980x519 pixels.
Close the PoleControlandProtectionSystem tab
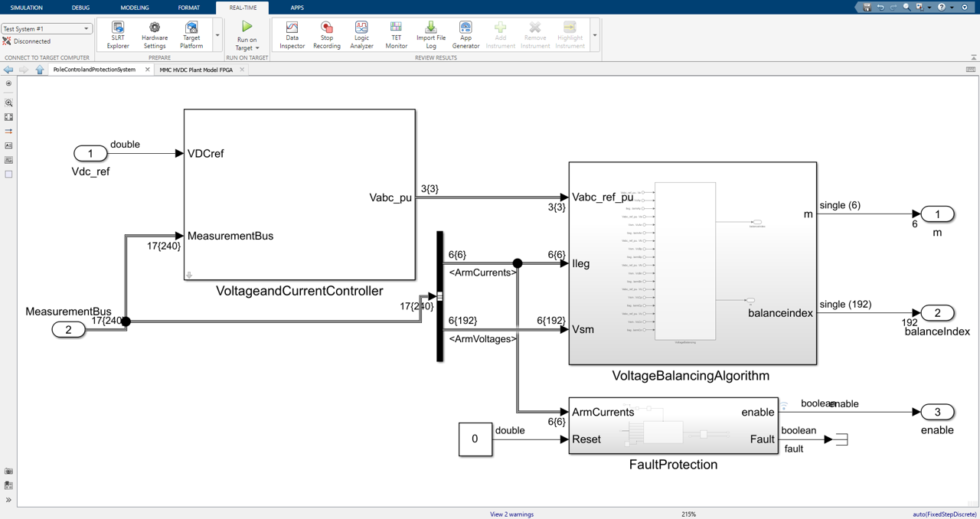click(x=148, y=70)
